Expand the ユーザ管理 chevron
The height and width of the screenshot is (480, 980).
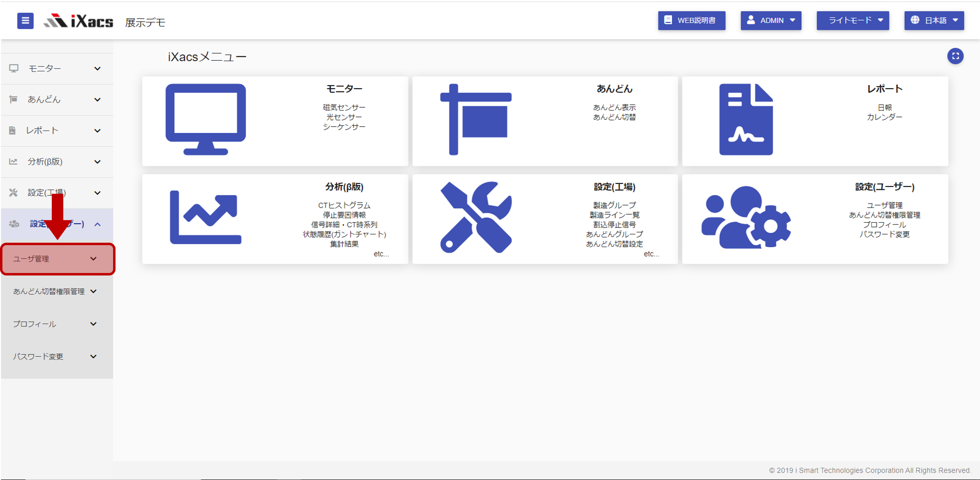click(93, 259)
